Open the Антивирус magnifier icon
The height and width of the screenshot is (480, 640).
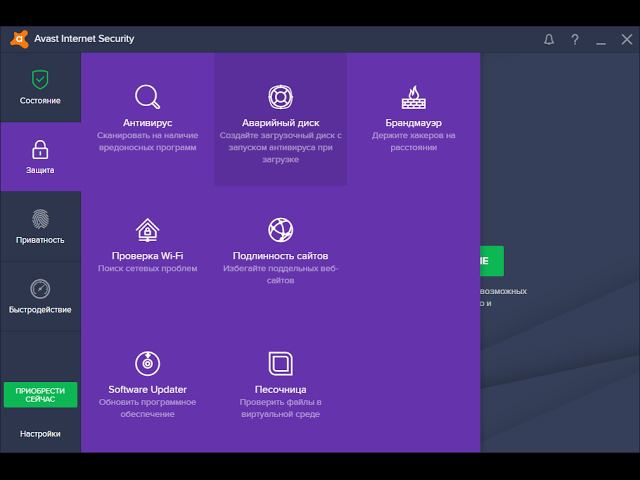147,97
